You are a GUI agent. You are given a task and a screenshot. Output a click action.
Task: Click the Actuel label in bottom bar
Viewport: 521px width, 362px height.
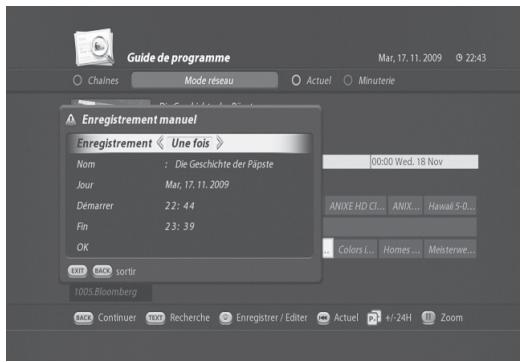[x=346, y=318]
